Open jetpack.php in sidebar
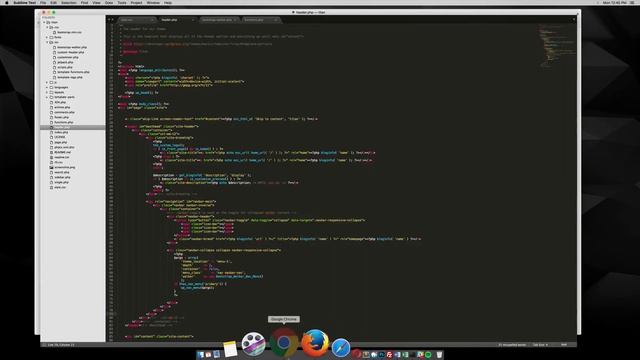Viewport: 640px width, 360px height. coord(65,62)
